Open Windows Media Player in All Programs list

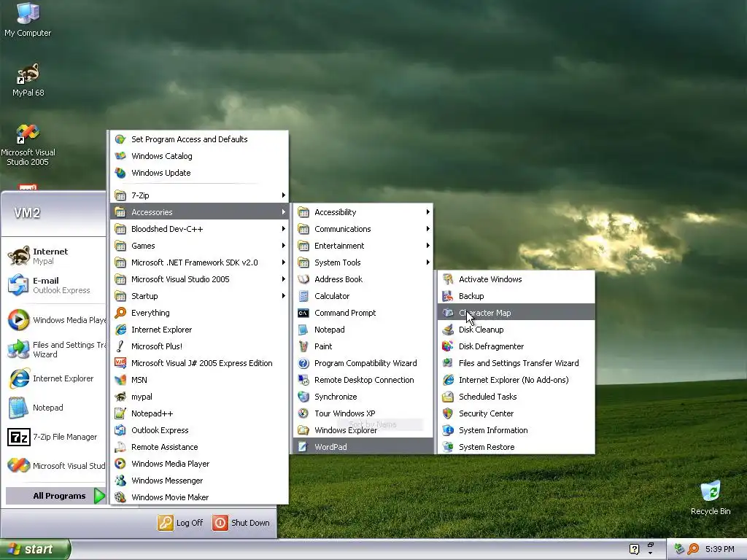click(x=199, y=464)
